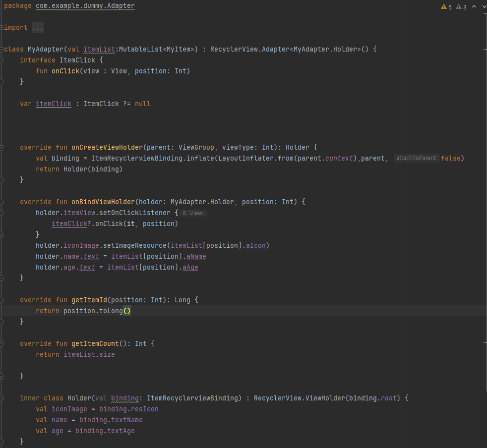
Task: Click the attachToParent inlay hint
Action: click(417, 158)
